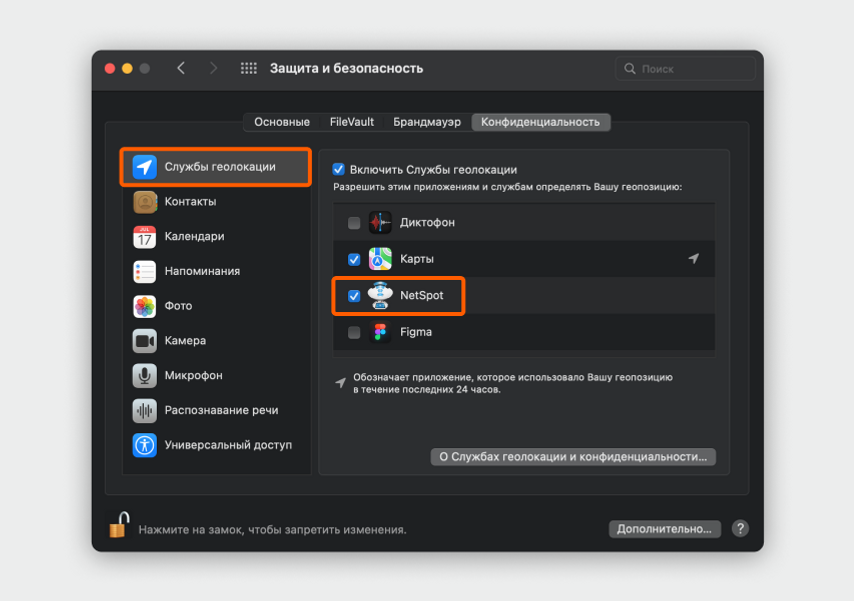This screenshot has width=854, height=601.
Task: Select Напоминания label in sidebar
Action: 202,271
